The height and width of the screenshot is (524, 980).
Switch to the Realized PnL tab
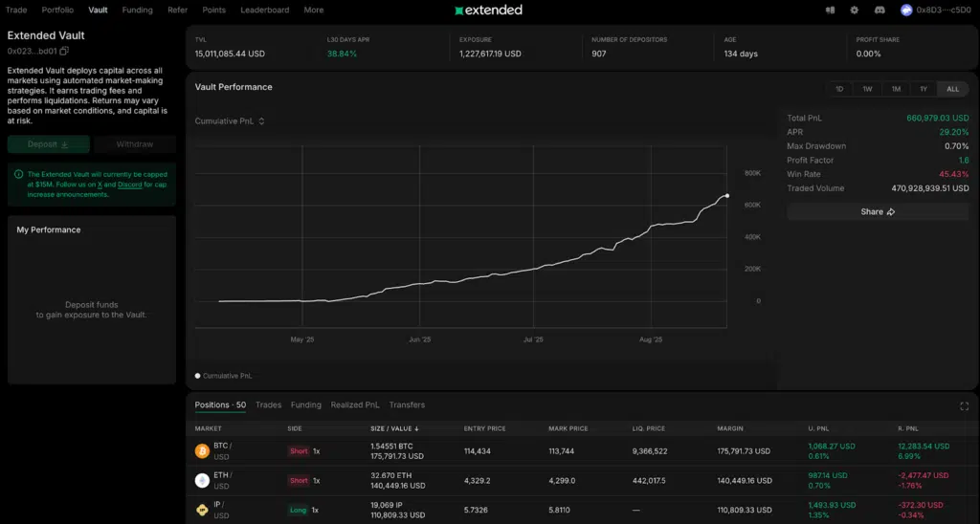(x=355, y=405)
